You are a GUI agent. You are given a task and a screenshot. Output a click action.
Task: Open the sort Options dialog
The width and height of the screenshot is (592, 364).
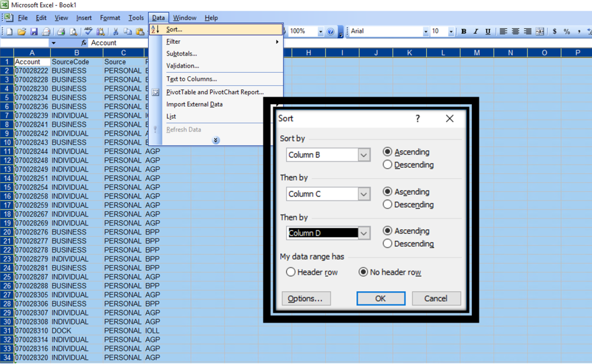click(306, 298)
